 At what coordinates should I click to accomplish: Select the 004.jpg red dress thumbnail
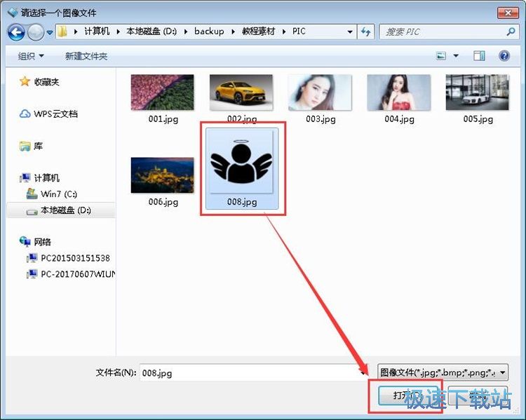pos(399,93)
